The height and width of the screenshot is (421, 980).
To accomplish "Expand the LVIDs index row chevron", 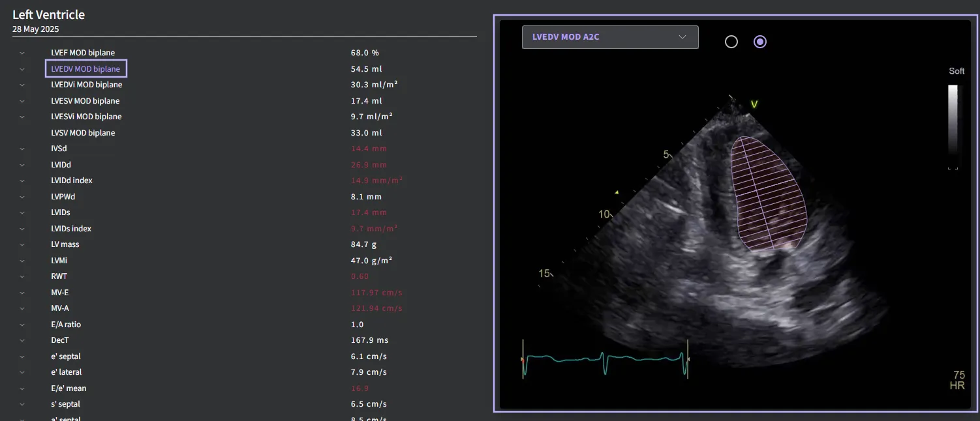I will click(22, 229).
